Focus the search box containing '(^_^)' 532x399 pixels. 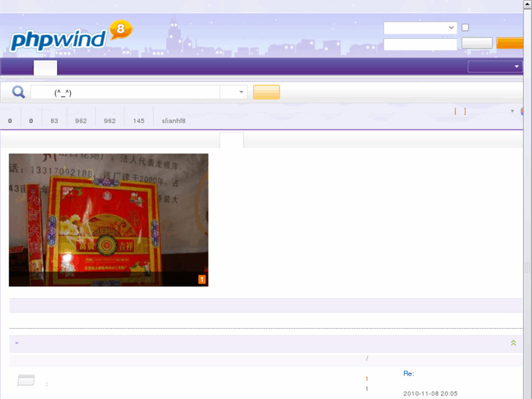click(x=125, y=92)
